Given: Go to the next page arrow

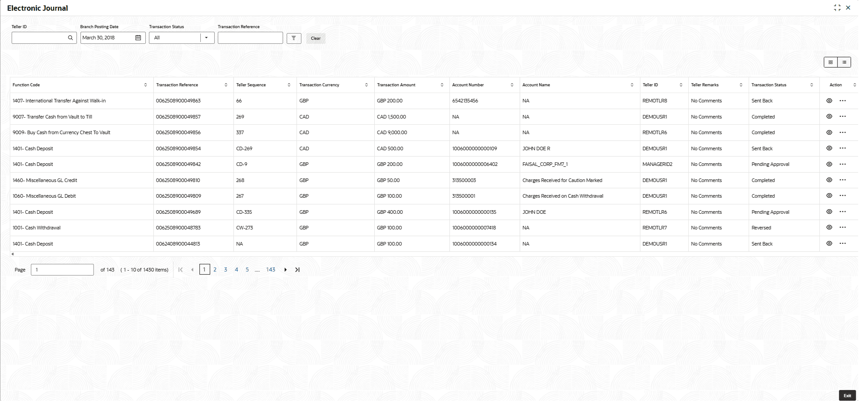Looking at the screenshot, I should 285,270.
